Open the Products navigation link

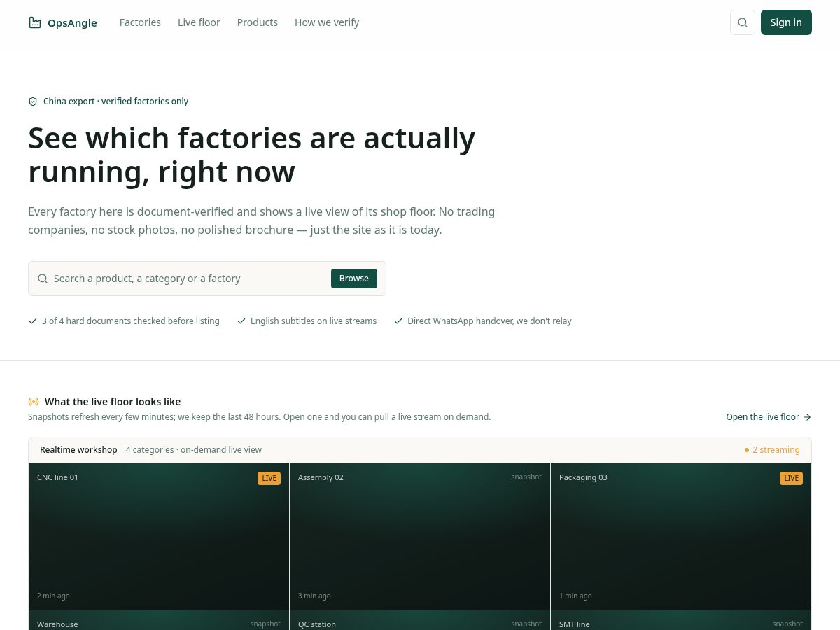point(258,22)
